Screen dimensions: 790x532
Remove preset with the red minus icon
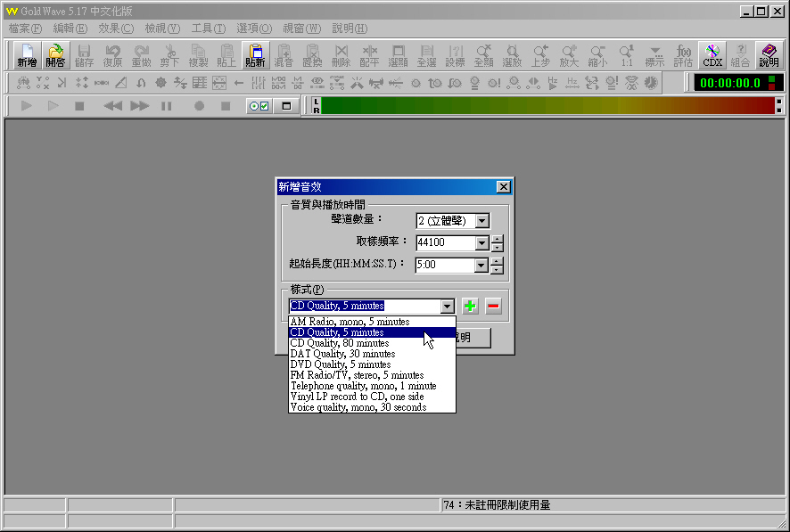(x=493, y=306)
